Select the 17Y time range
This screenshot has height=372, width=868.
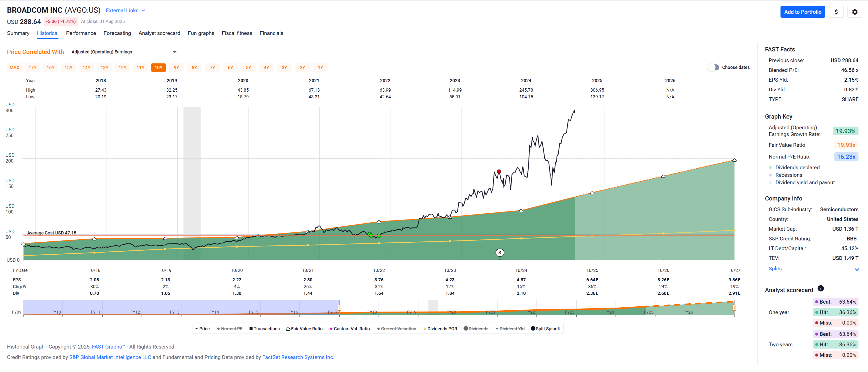pyautogui.click(x=32, y=68)
